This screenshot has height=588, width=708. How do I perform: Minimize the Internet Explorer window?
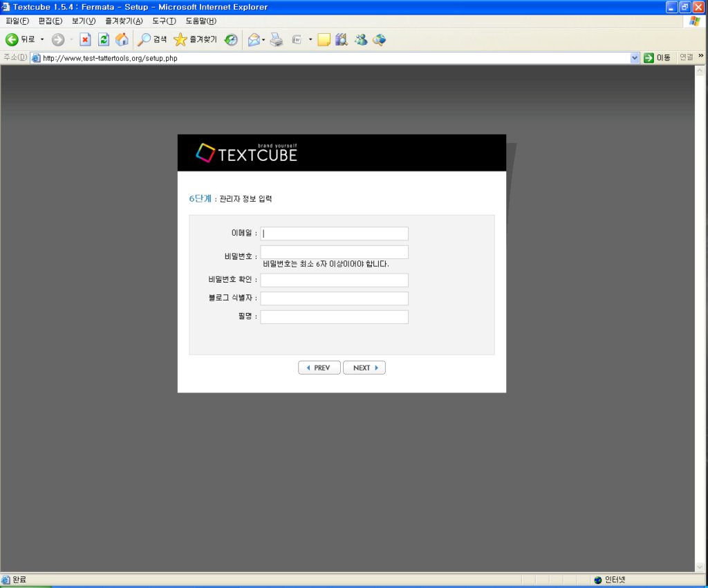(672, 7)
